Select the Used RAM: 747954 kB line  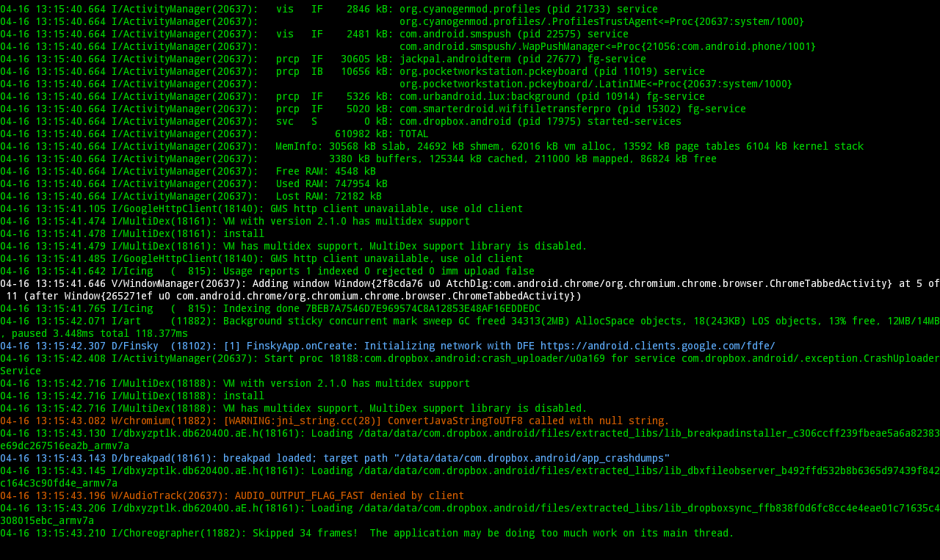194,184
